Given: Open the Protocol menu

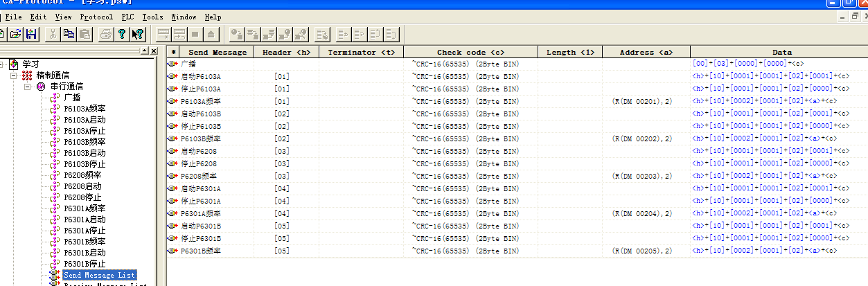Looking at the screenshot, I should [x=96, y=17].
